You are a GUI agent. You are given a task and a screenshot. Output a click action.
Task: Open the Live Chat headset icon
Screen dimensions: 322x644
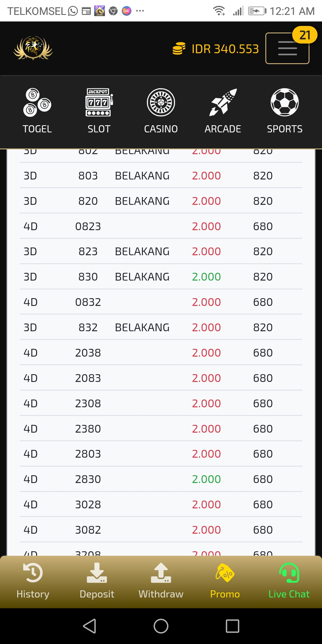pyautogui.click(x=289, y=573)
